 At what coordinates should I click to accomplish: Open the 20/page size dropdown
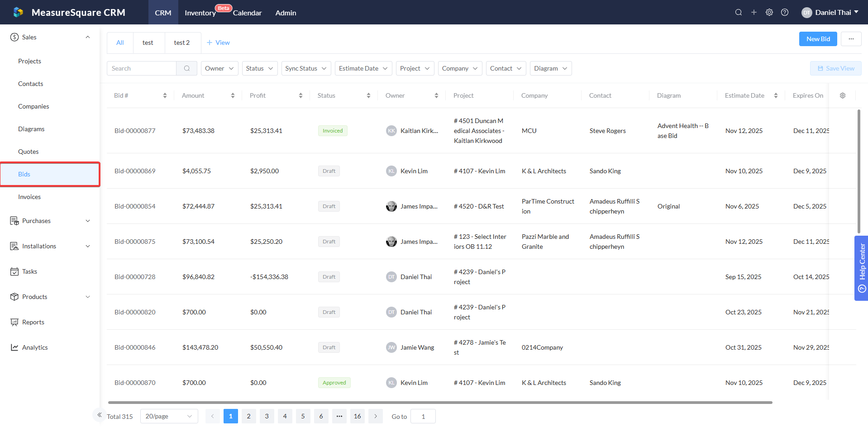coord(169,416)
